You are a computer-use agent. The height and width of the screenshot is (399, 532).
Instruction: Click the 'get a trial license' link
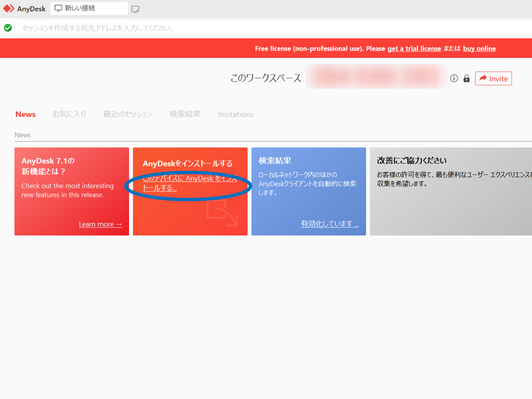pos(414,48)
